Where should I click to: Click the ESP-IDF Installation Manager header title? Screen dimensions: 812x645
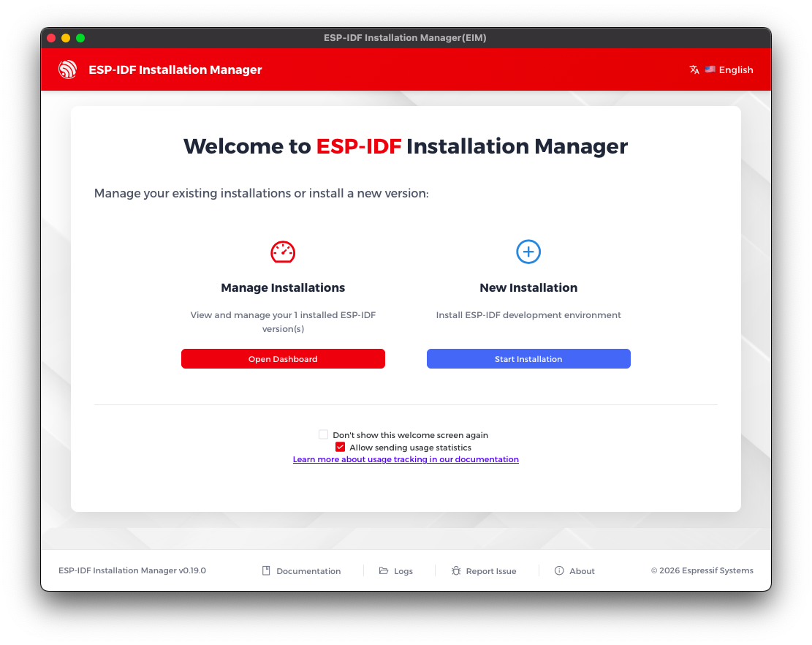tap(175, 70)
